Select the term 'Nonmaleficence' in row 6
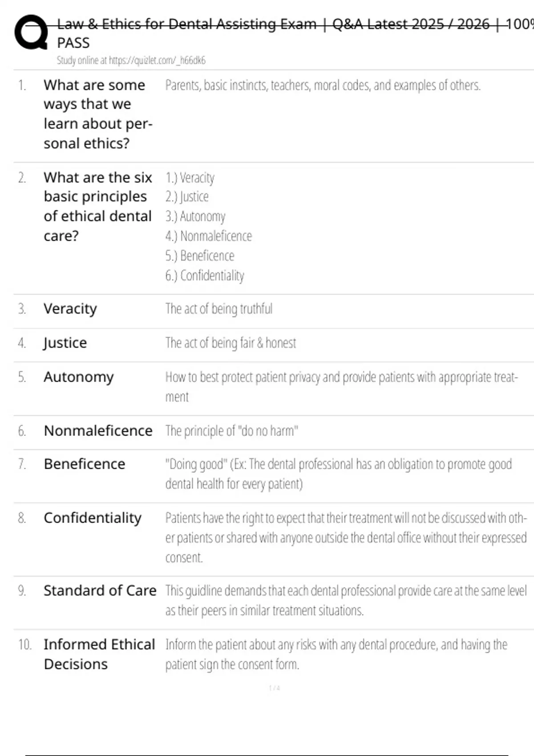Viewport: 534px width, 756px height. tap(98, 430)
